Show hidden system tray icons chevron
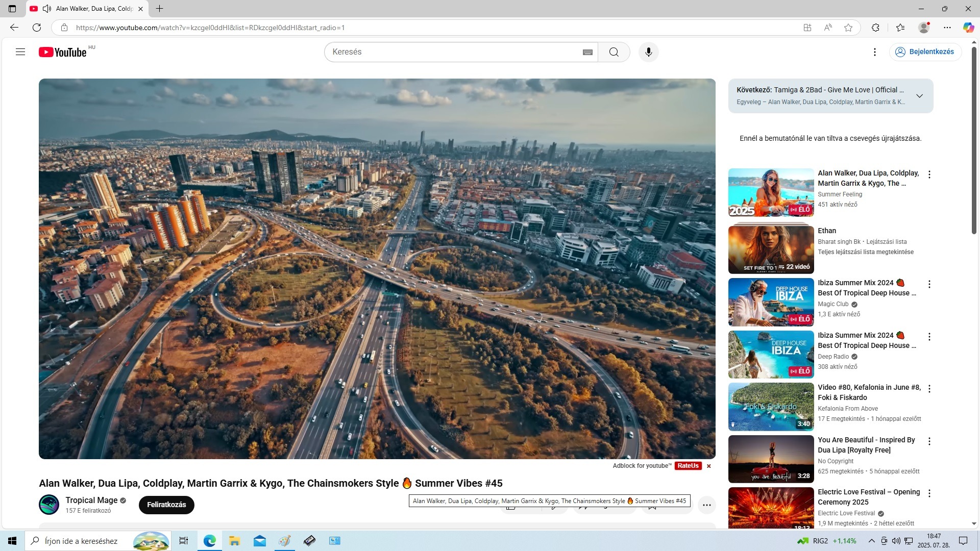Image resolution: width=980 pixels, height=551 pixels. pyautogui.click(x=871, y=541)
